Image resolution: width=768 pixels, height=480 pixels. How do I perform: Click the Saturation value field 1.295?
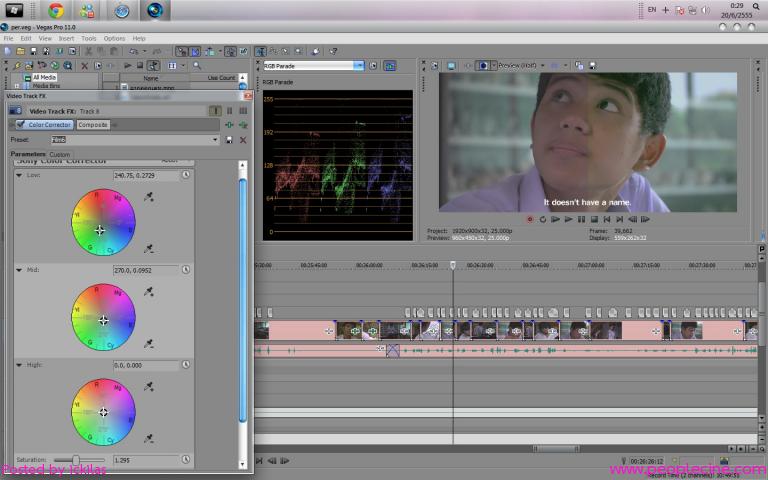146,460
